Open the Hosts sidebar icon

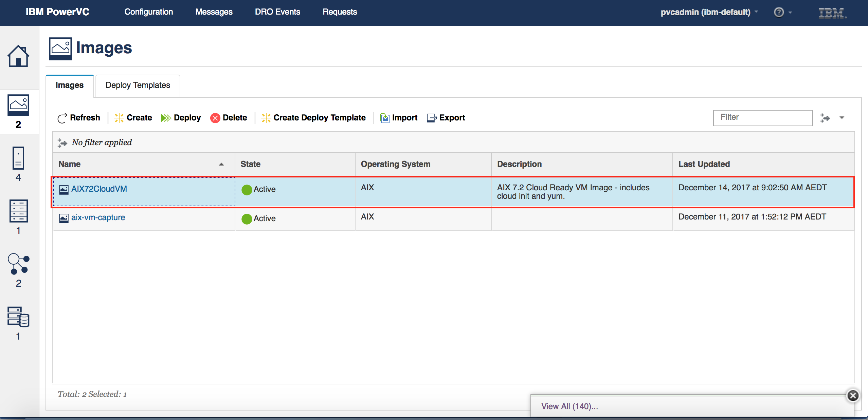point(18,211)
